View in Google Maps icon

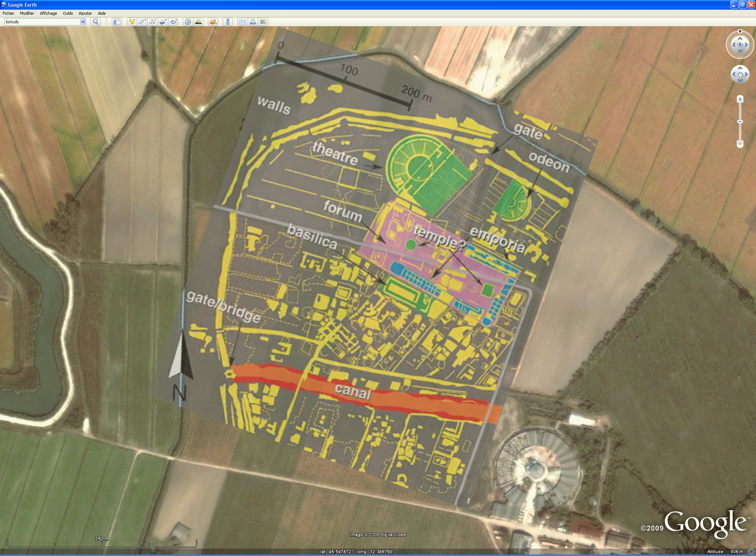263,22
